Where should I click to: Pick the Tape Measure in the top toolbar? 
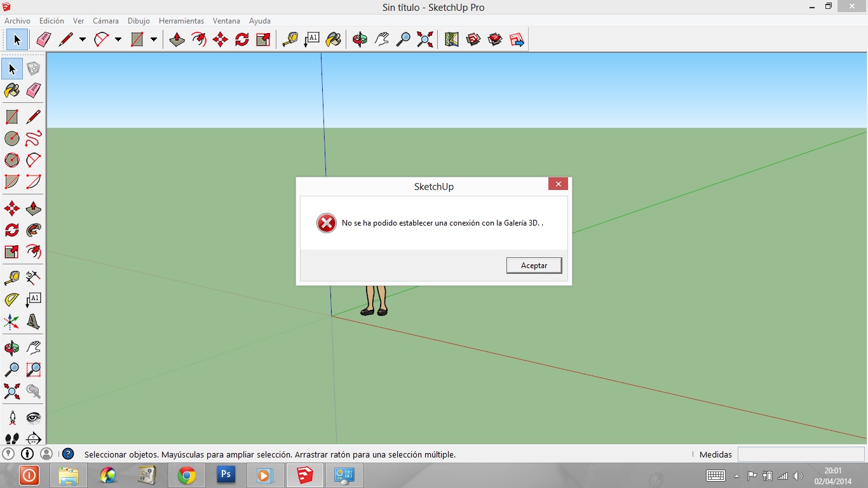click(290, 39)
